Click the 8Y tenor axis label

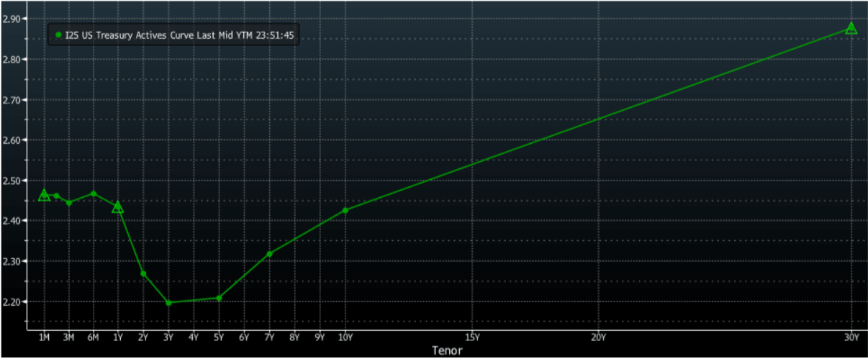click(294, 337)
